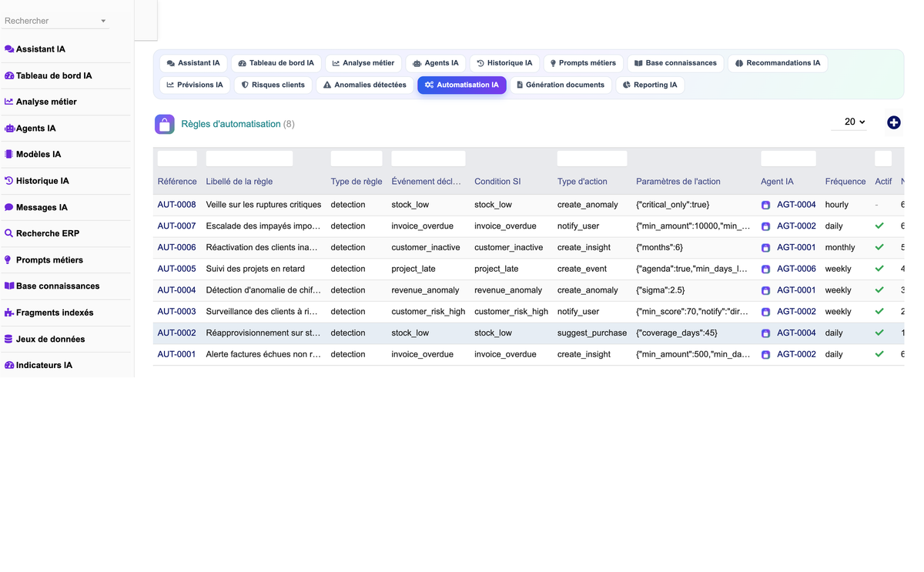The height and width of the screenshot is (572, 924).
Task: Switch to the Recommandations IA tab
Action: (778, 63)
